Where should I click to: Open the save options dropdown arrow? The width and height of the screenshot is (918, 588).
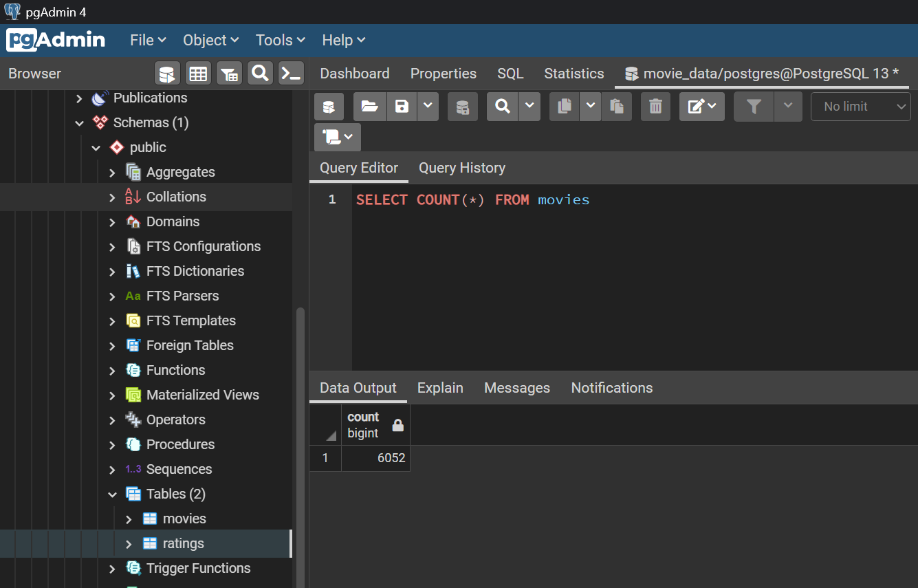428,107
